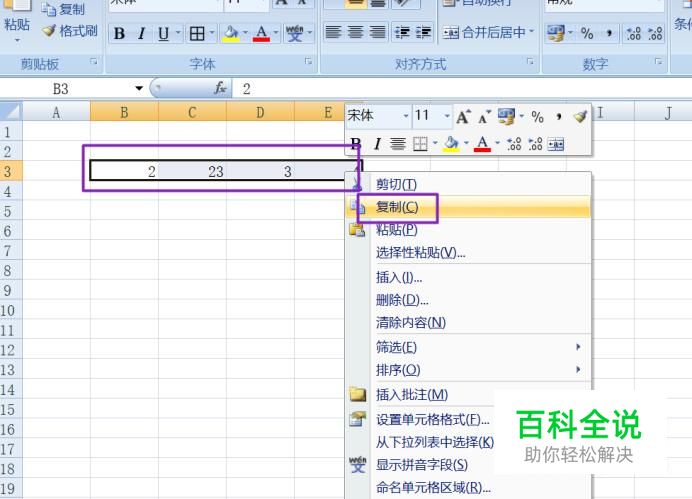
Task: Open the ribbon border options dropdown arrow
Action: pyautogui.click(x=212, y=33)
